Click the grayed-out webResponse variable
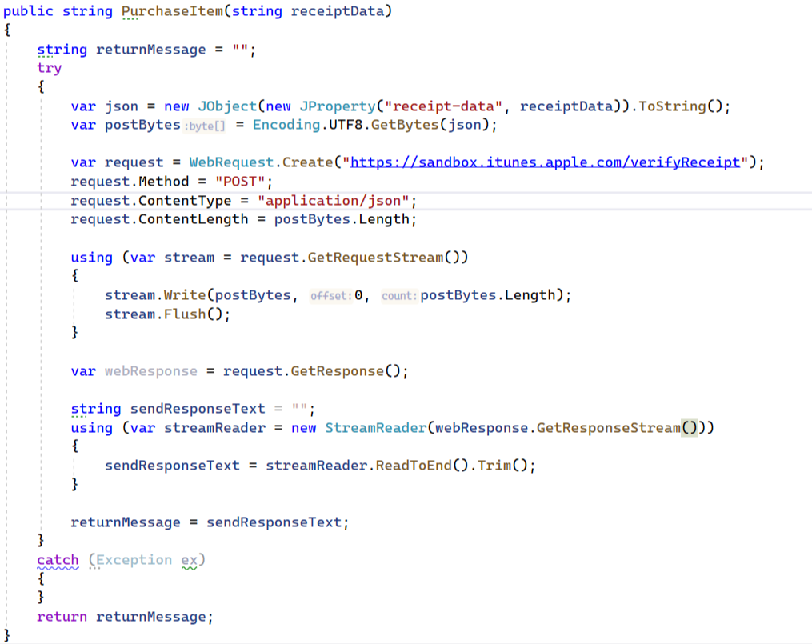The height and width of the screenshot is (644, 812). pyautogui.click(x=150, y=370)
